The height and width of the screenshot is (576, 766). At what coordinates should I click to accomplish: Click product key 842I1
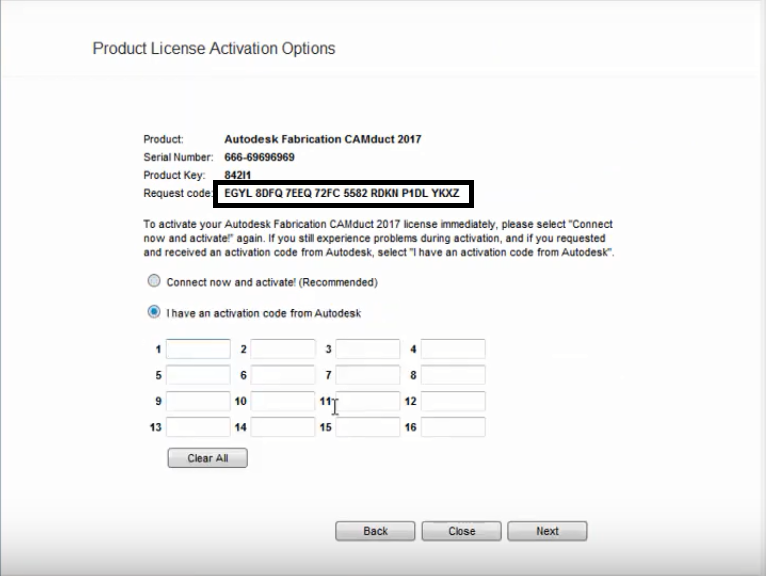(237, 175)
